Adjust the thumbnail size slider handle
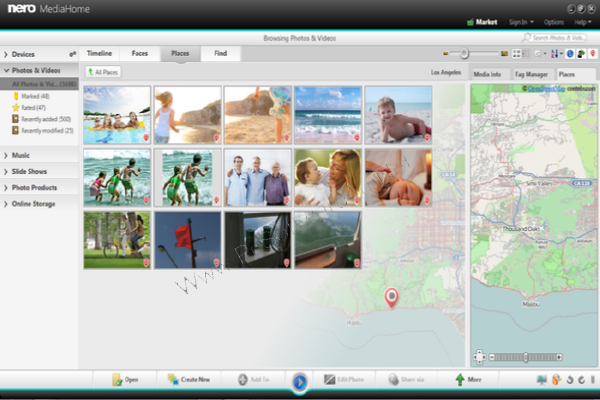600x400 pixels. tap(464, 54)
